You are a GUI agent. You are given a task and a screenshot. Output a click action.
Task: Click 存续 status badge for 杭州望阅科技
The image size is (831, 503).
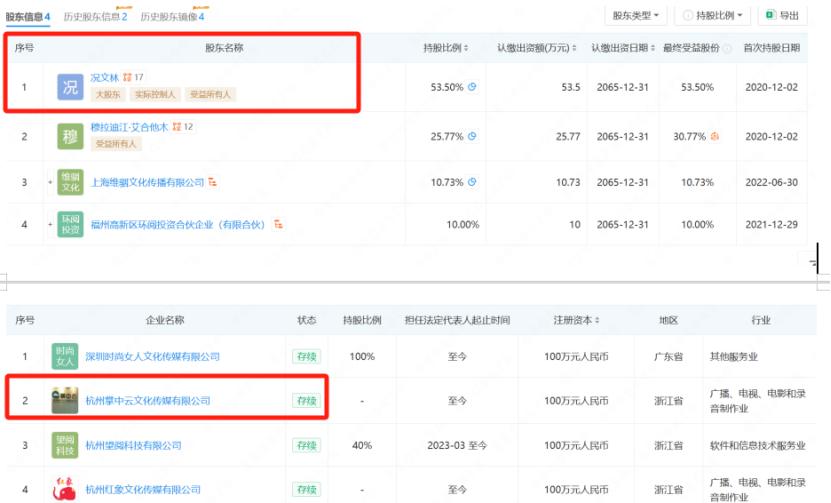tap(306, 445)
